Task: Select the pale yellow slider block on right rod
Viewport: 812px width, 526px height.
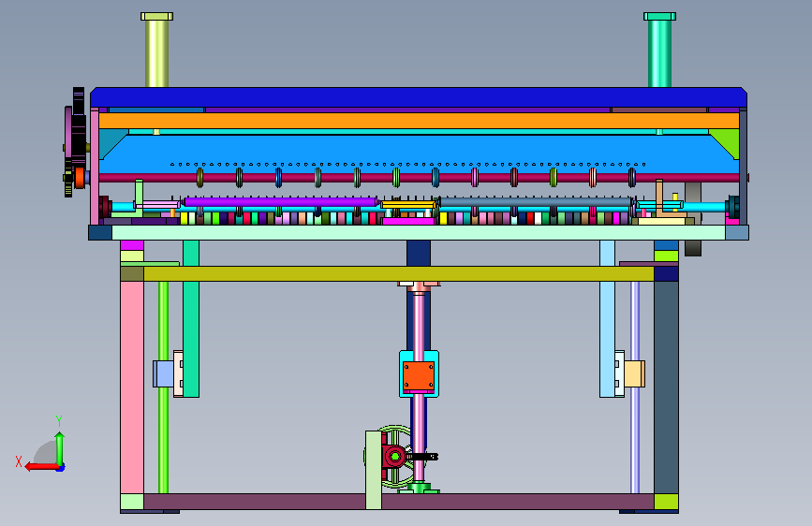Action: point(634,373)
